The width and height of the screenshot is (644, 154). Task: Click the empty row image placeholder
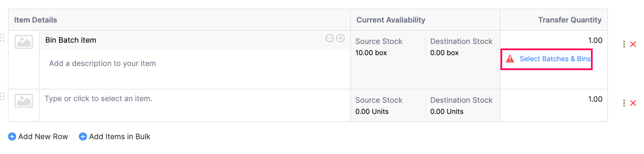(24, 101)
